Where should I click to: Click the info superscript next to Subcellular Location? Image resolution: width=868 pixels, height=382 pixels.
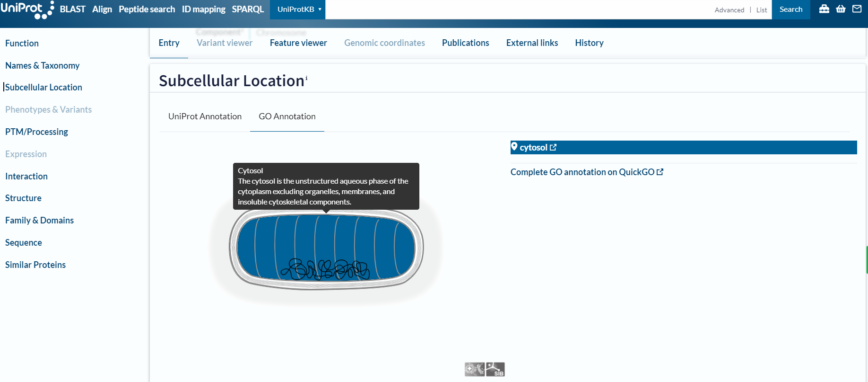(x=306, y=78)
